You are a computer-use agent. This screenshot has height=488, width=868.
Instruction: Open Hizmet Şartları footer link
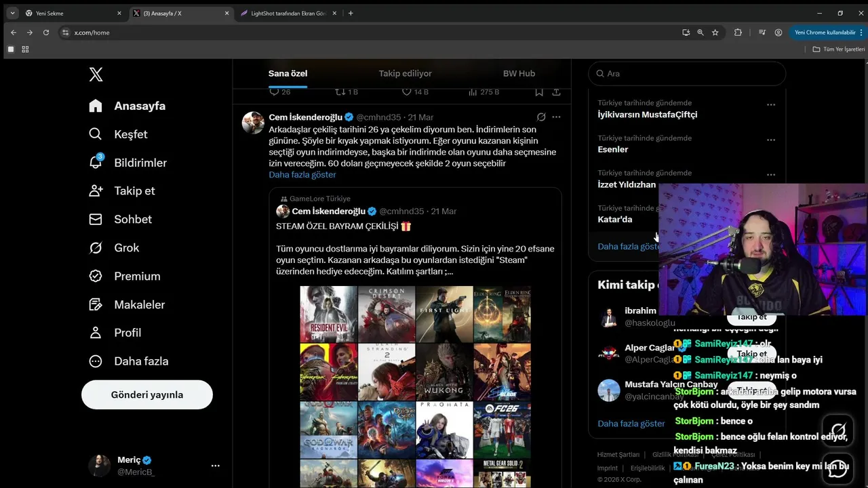[x=618, y=455]
